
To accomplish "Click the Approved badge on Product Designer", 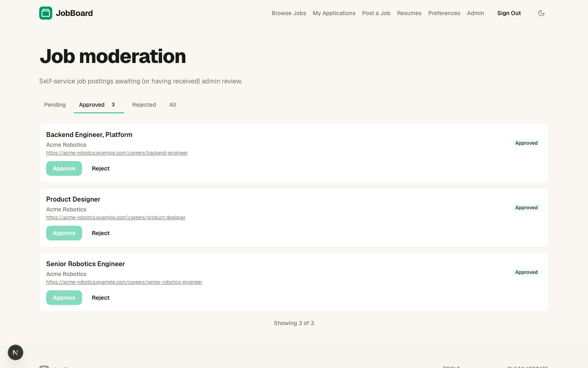I will coord(526,208).
